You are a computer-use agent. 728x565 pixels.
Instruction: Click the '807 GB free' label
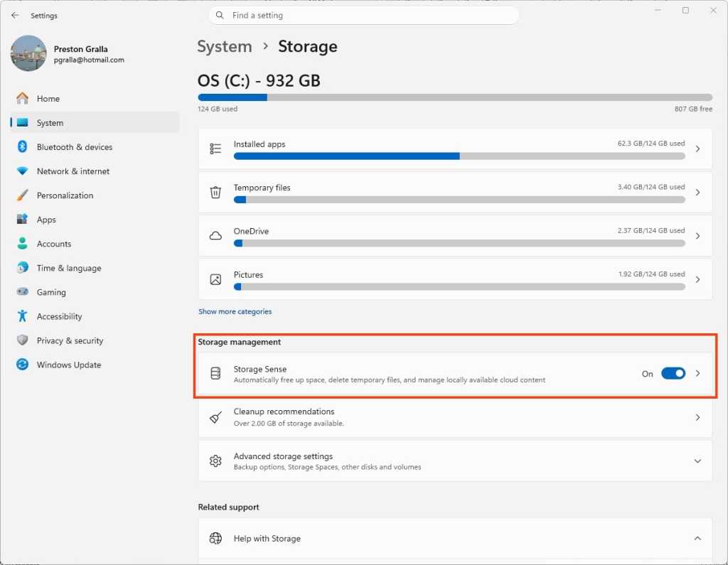coord(693,109)
